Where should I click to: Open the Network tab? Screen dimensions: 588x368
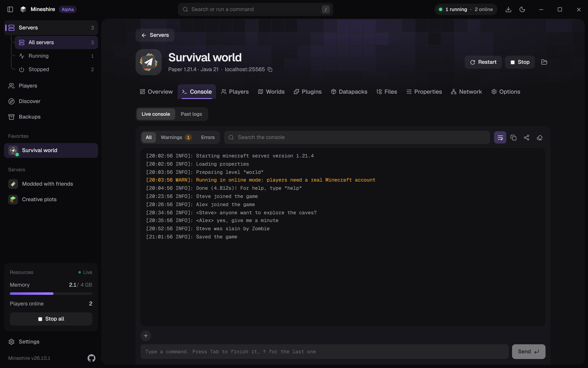tap(467, 92)
